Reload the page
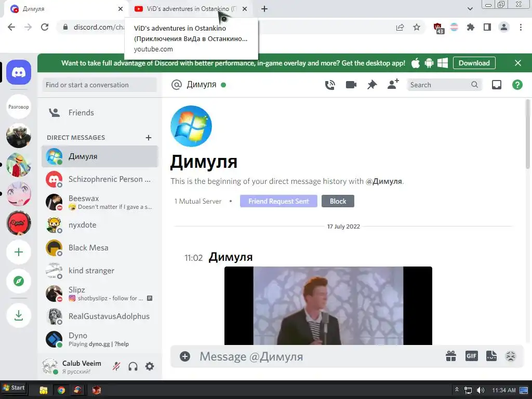The image size is (532, 399). pos(45,27)
